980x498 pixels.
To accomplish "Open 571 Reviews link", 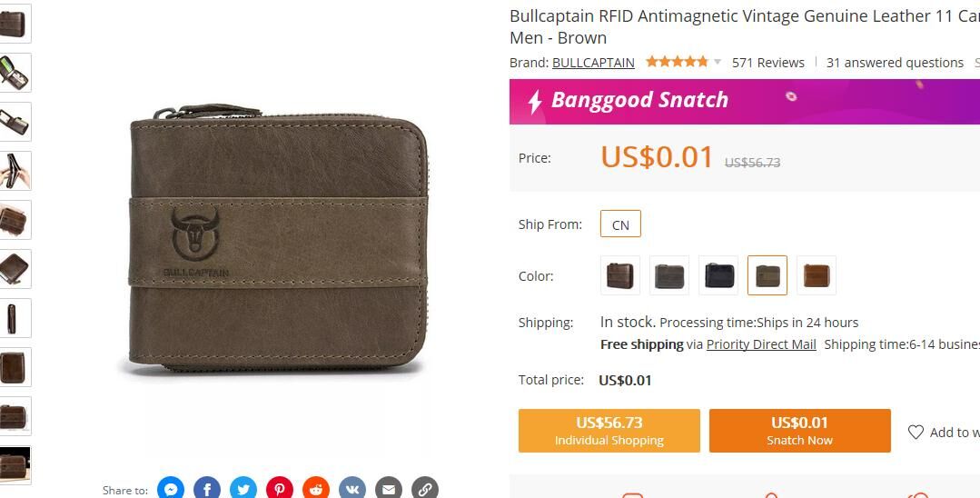I will [x=768, y=63].
